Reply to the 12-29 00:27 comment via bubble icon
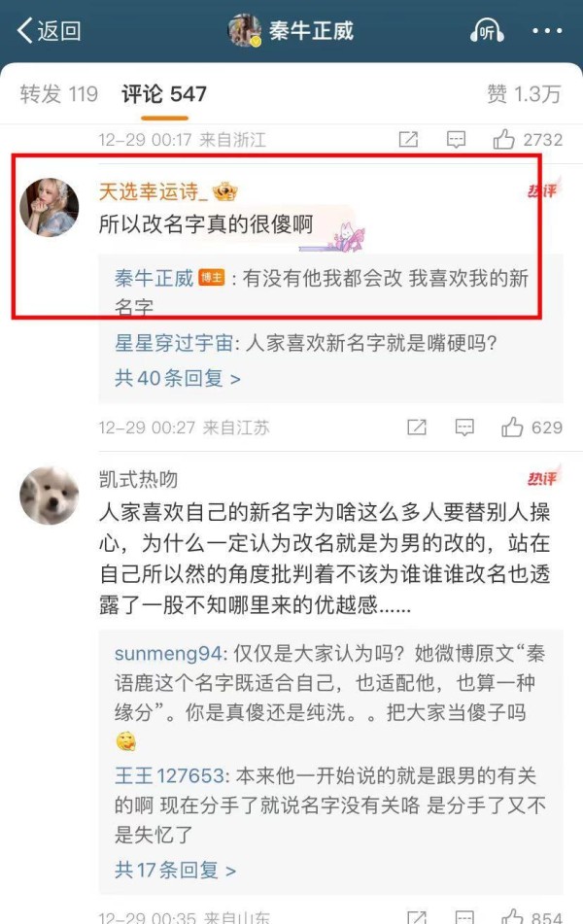 [464, 428]
